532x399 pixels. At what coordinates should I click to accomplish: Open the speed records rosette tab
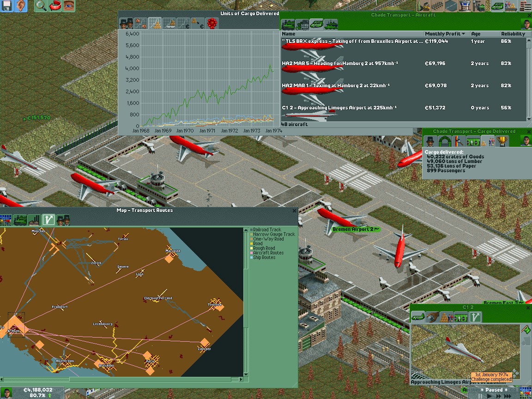[x=212, y=24]
